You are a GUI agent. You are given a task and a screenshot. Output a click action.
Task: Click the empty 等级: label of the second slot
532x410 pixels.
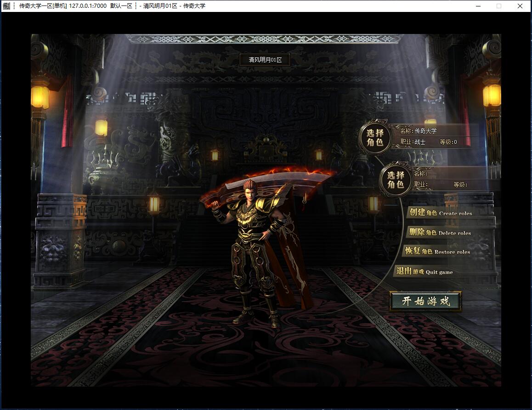[460, 185]
